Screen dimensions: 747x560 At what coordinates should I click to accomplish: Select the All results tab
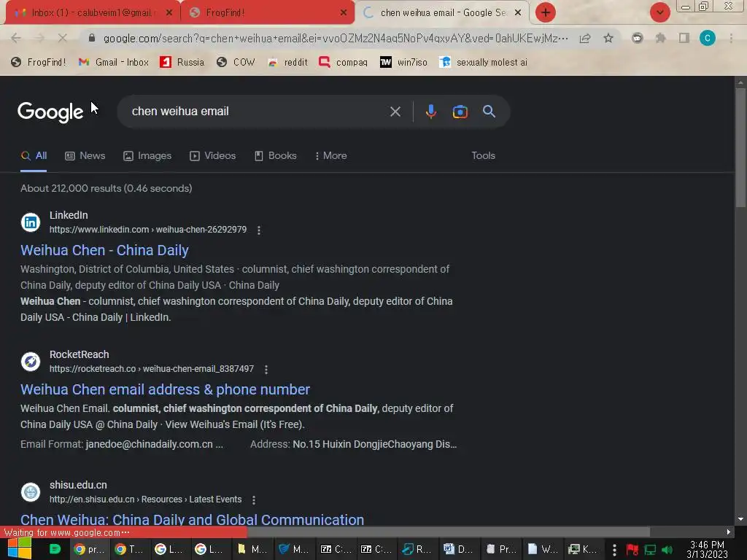34,156
